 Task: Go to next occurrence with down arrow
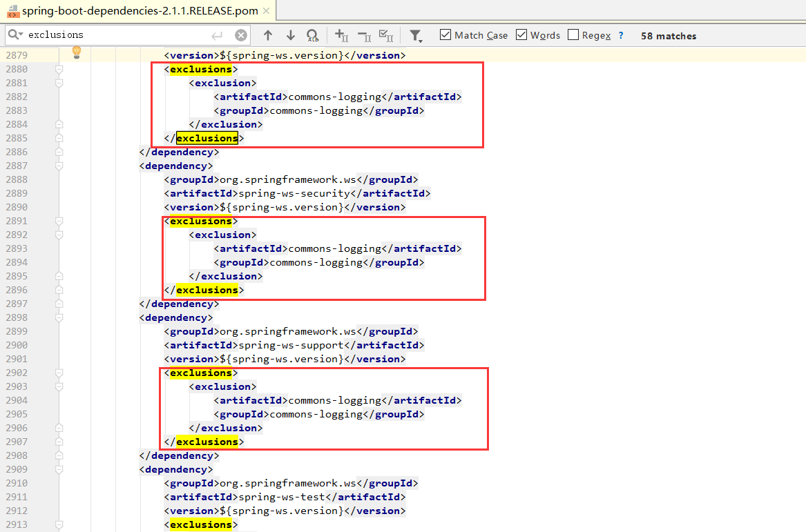(291, 35)
